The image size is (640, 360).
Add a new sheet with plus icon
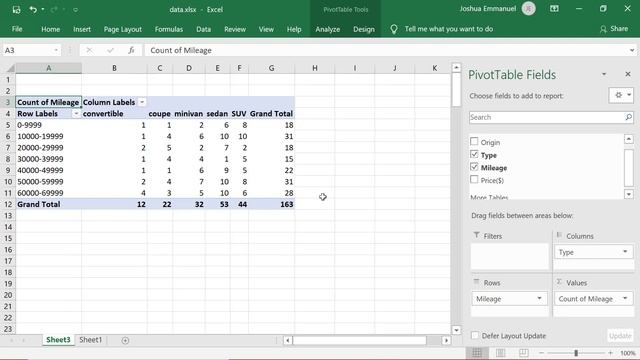click(x=125, y=340)
